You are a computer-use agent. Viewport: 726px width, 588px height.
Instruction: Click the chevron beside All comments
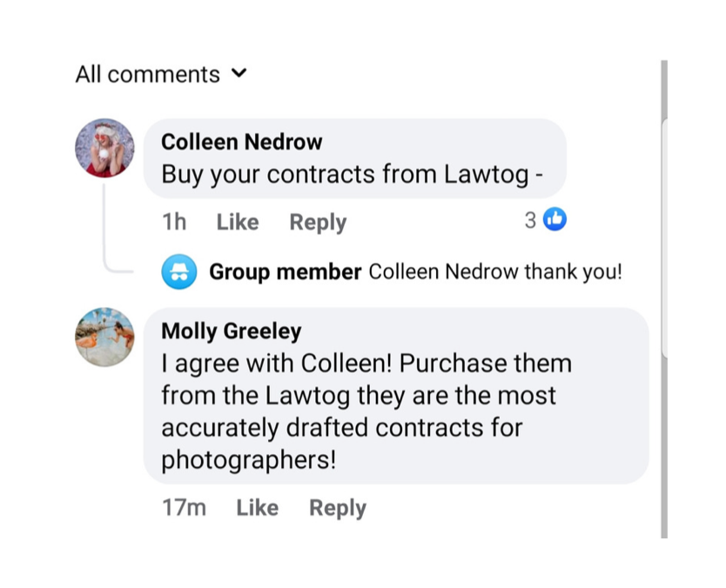(x=239, y=74)
